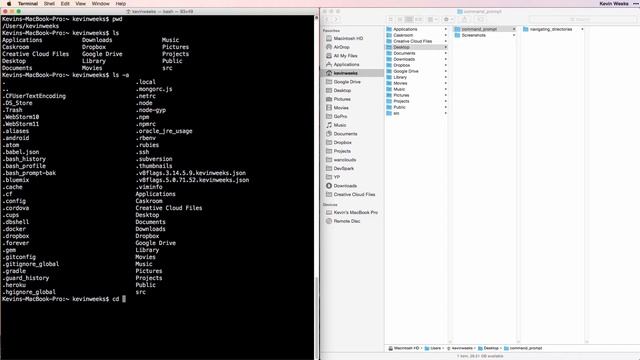This screenshot has width=640, height=360.
Task: Open the Finder Action gear menu
Action: pyautogui.click(x=449, y=20)
